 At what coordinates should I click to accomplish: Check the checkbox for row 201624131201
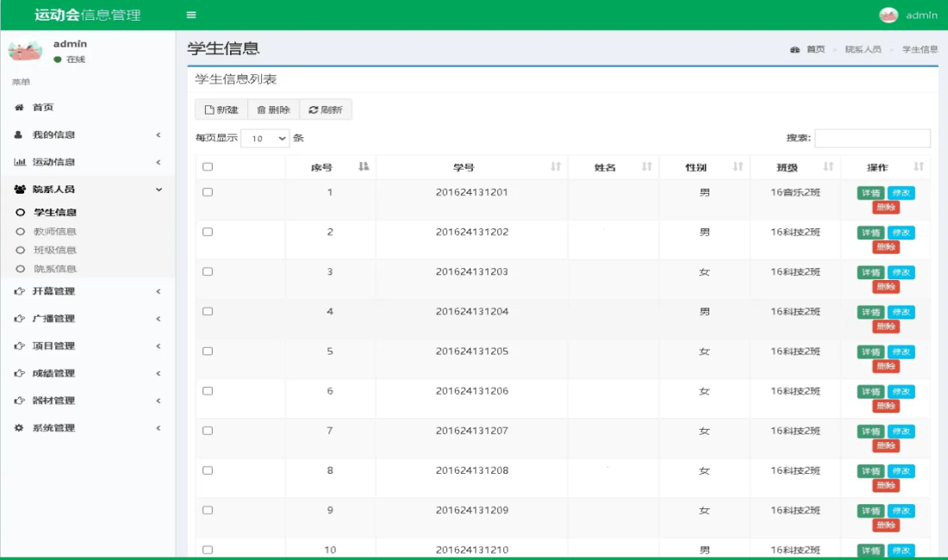click(208, 192)
